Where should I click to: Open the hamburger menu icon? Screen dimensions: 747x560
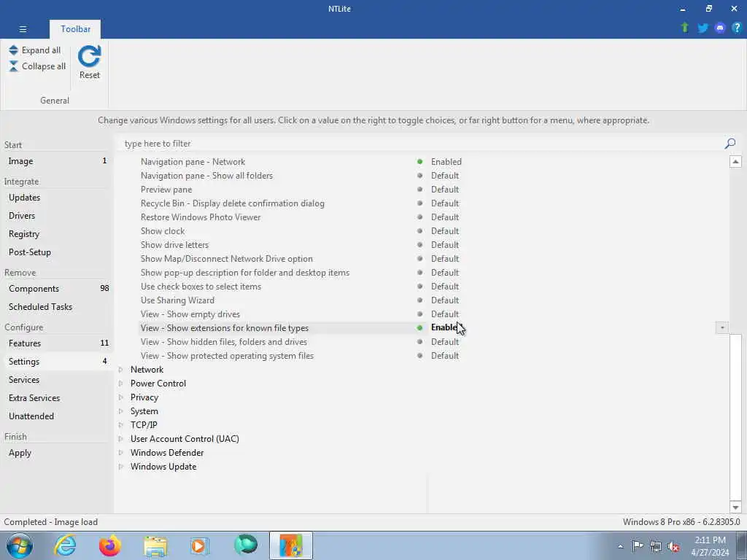coord(23,29)
